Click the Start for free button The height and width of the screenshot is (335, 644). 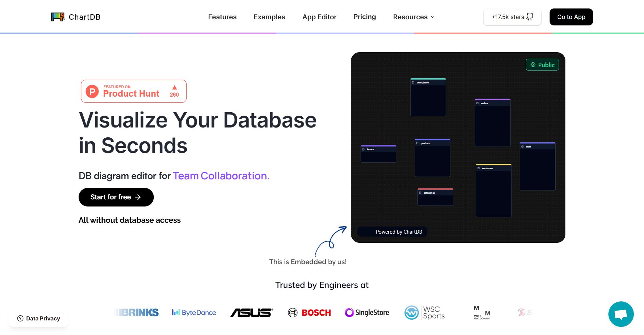[116, 197]
